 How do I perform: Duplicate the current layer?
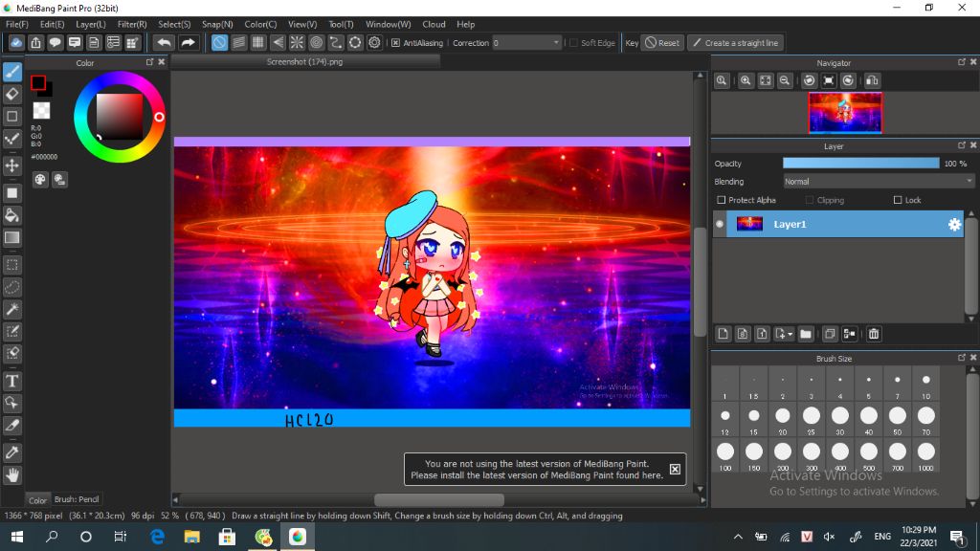click(x=830, y=334)
